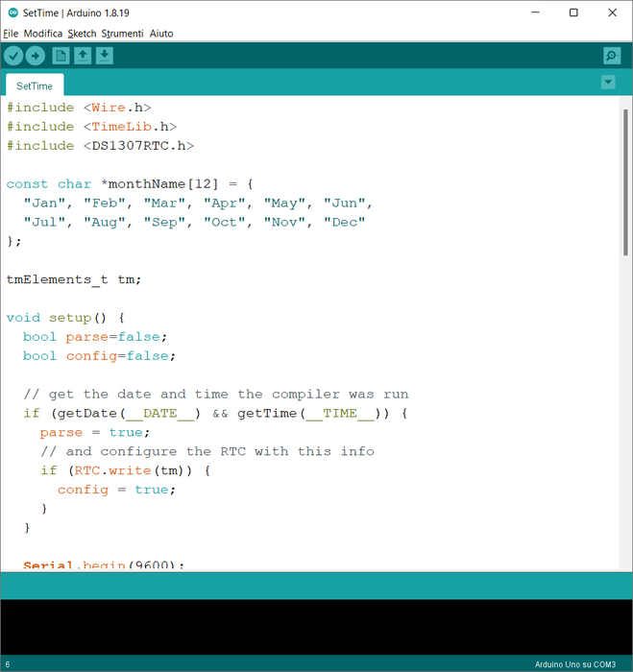Save the sketch with down-arrow icon
The width and height of the screenshot is (633, 672).
tap(104, 56)
